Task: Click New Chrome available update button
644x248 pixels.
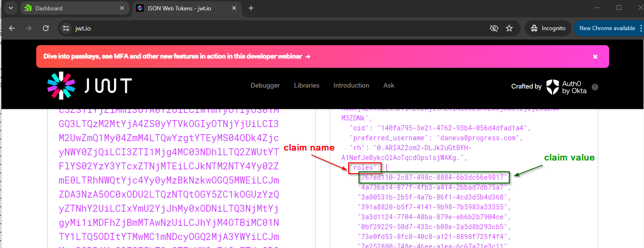Action: click(x=608, y=28)
